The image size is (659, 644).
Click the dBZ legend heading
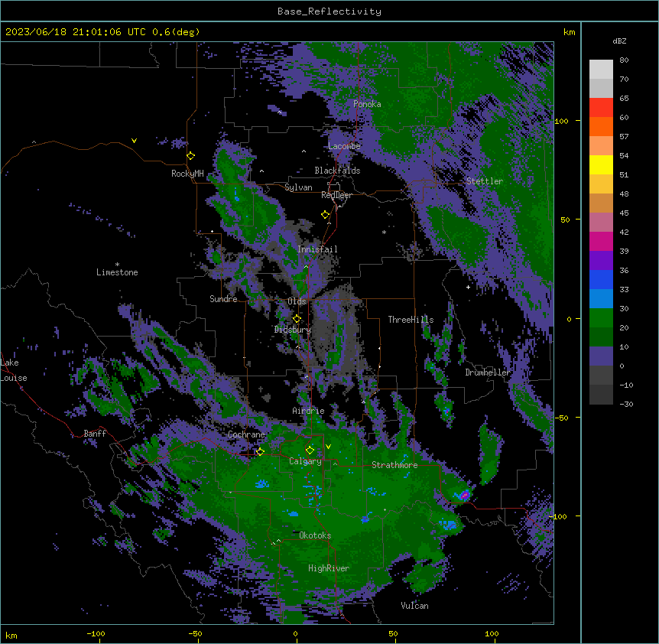click(x=619, y=41)
